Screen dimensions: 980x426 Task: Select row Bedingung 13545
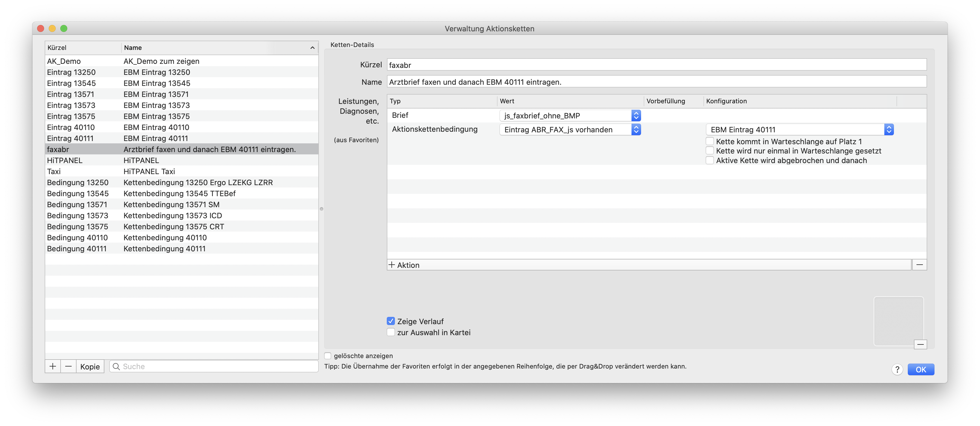point(182,193)
